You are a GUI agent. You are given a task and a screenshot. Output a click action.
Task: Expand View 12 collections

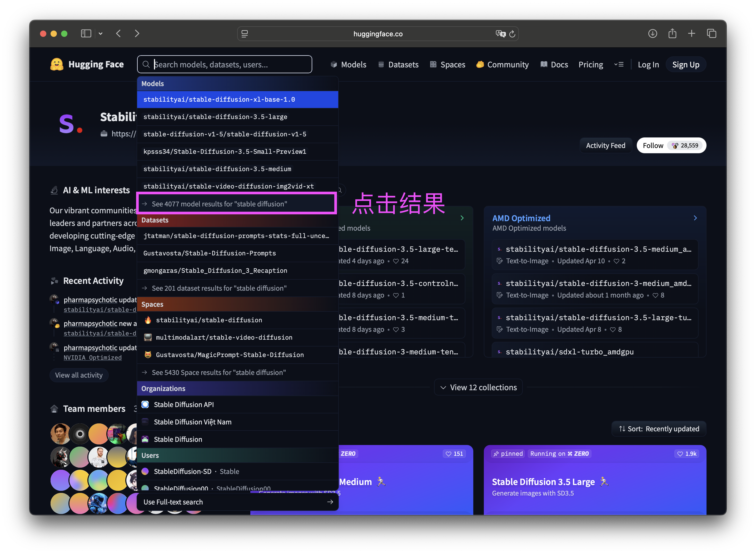click(x=478, y=387)
